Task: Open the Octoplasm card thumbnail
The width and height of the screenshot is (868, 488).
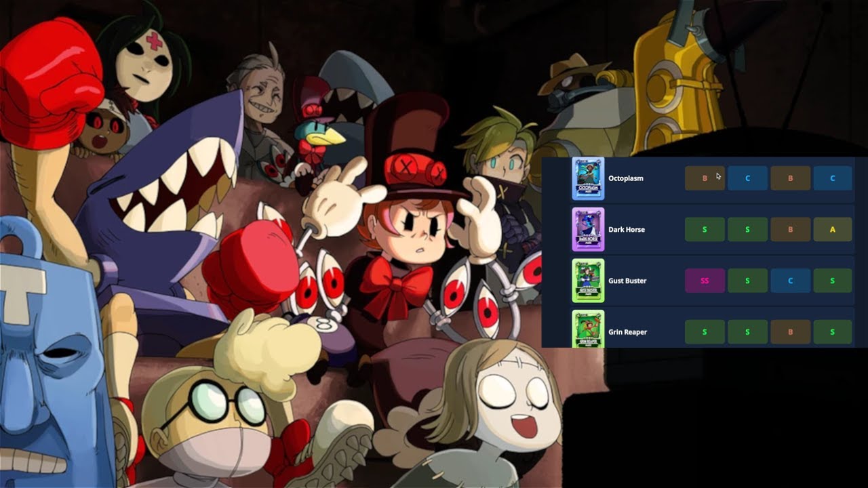Action: coord(588,178)
